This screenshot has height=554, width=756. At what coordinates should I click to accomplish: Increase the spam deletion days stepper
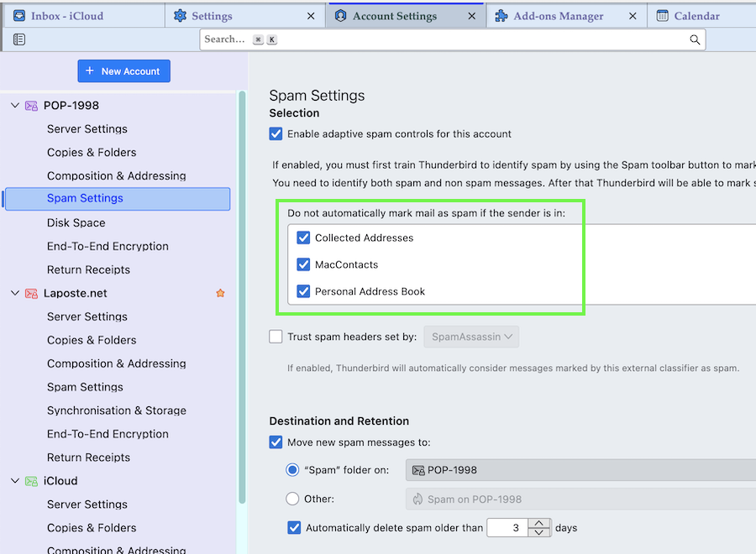point(541,523)
